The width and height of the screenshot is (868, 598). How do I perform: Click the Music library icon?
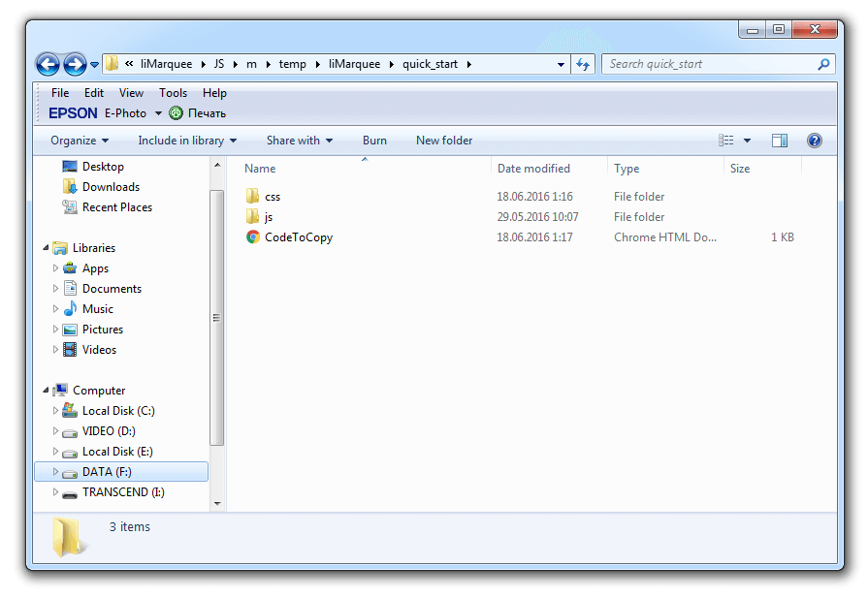[70, 308]
